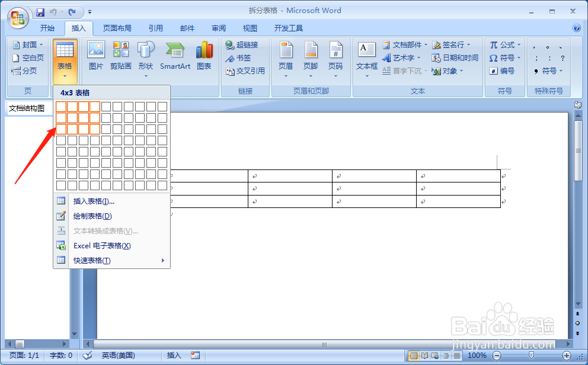Open the Object (对象) dropdown
The image size is (588, 365).
coord(448,71)
